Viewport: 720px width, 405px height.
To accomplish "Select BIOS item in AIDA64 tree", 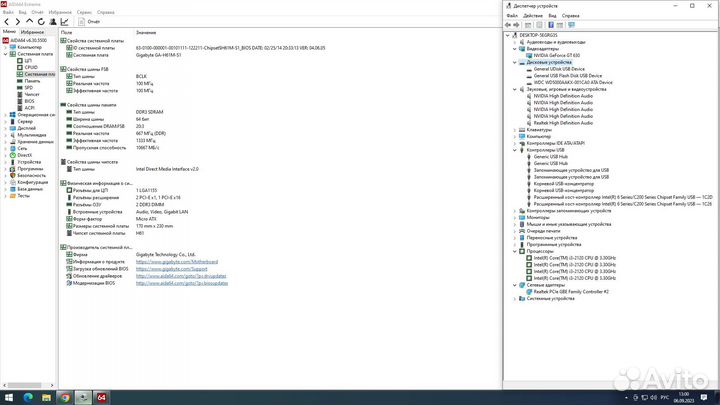I will click(29, 101).
